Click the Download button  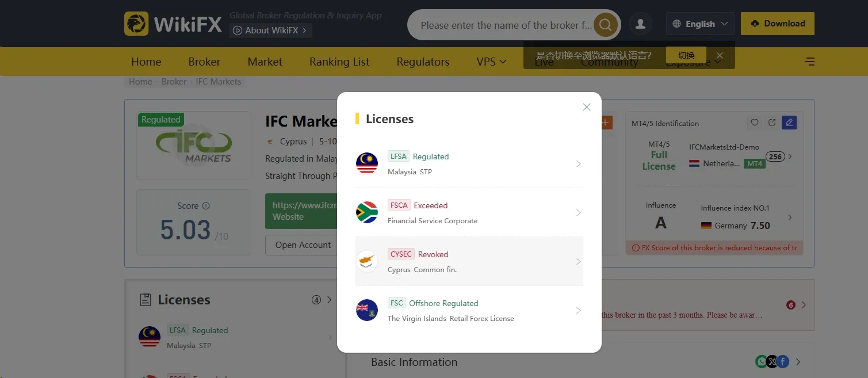tap(778, 24)
